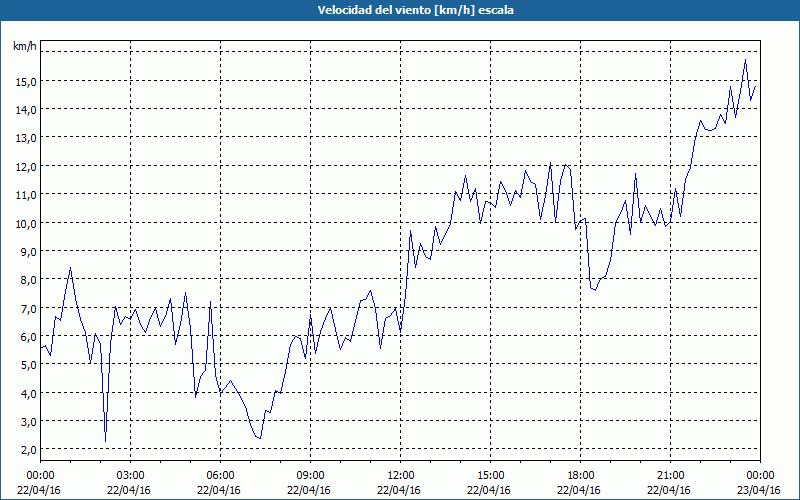Image resolution: width=800 pixels, height=500 pixels.
Task: Click the 6,0 y-axis value
Action: 29,336
